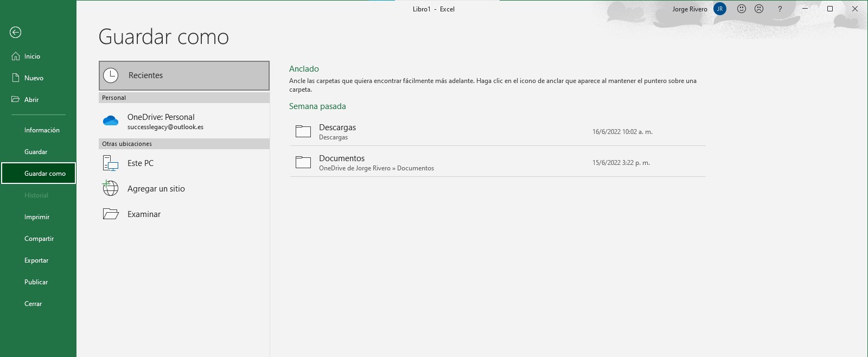The width and height of the screenshot is (868, 357).
Task: Select Agregar un sitio
Action: 184,189
